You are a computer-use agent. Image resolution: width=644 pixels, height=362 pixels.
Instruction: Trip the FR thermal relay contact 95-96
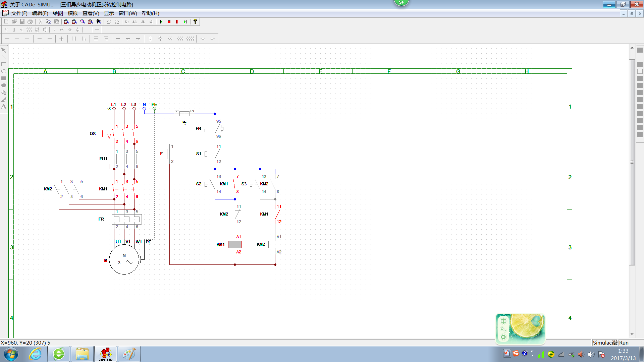[215, 129]
